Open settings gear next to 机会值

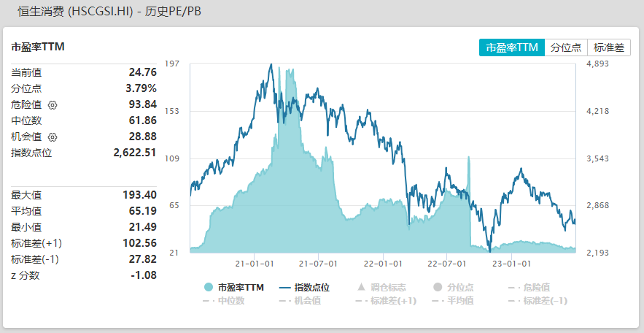(53, 137)
